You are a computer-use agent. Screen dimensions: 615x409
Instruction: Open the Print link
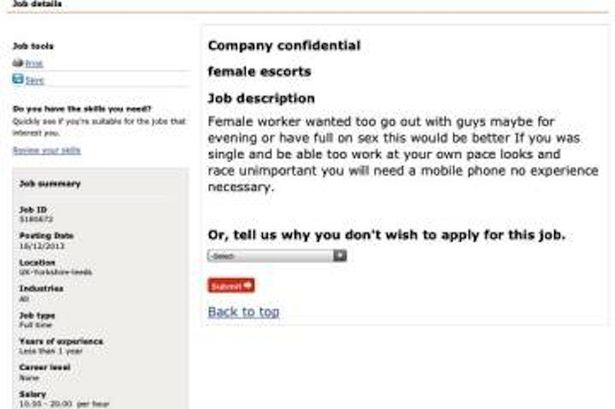[34, 63]
